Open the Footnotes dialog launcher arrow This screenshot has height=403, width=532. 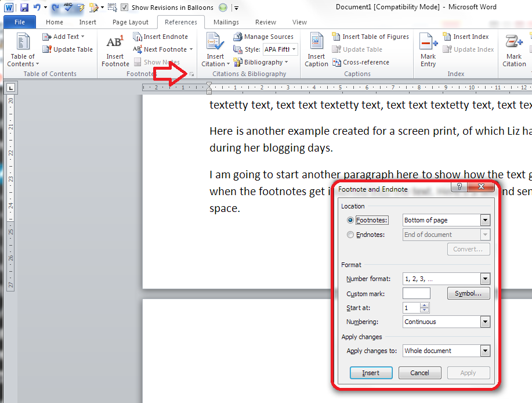tap(191, 74)
